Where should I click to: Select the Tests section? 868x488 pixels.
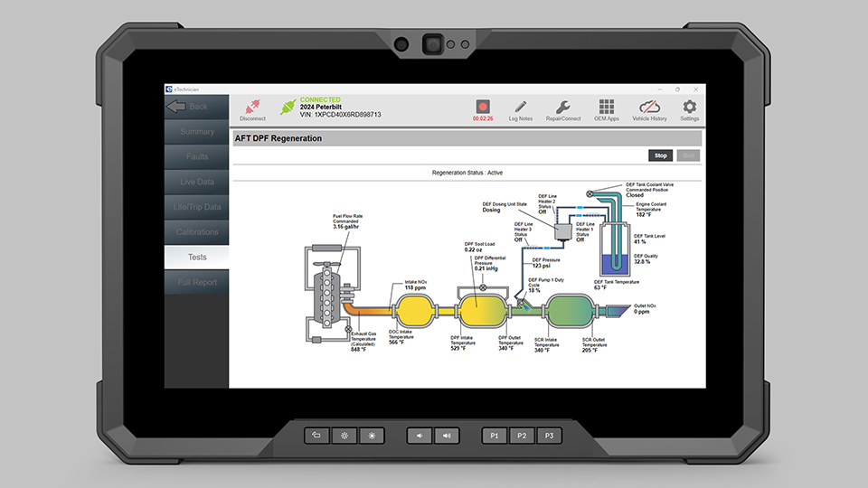(x=196, y=258)
